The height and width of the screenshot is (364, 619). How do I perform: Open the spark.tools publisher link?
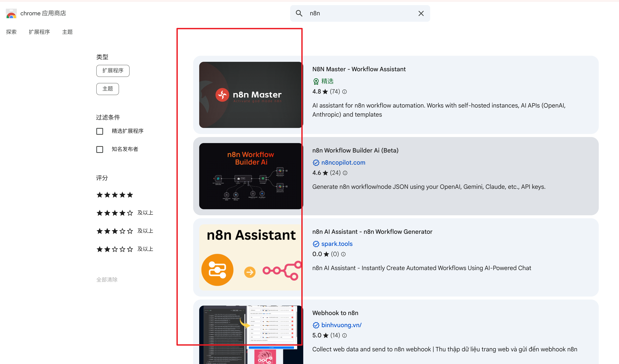point(337,244)
